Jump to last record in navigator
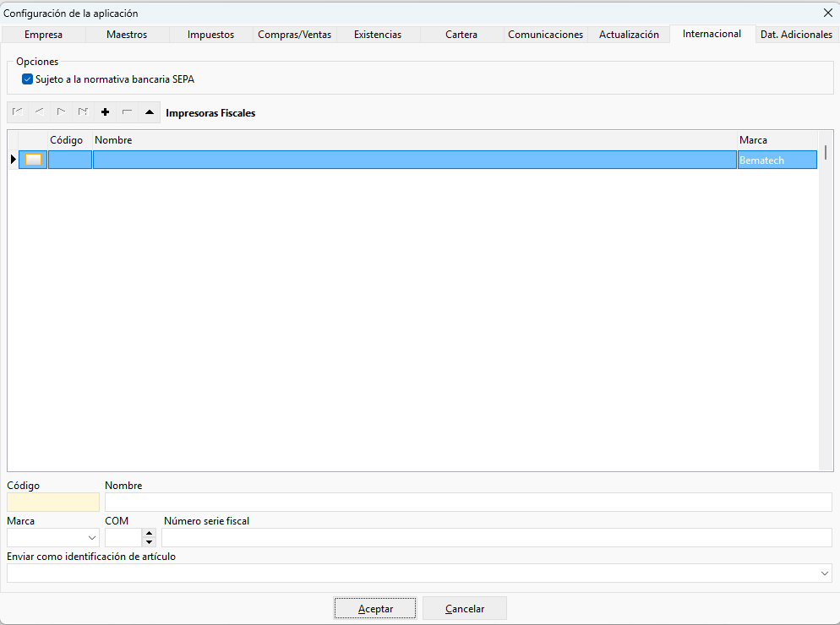 (x=84, y=112)
